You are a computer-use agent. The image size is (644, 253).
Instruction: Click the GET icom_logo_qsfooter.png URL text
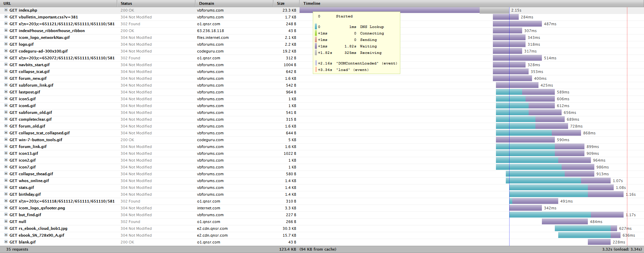tap(37, 208)
